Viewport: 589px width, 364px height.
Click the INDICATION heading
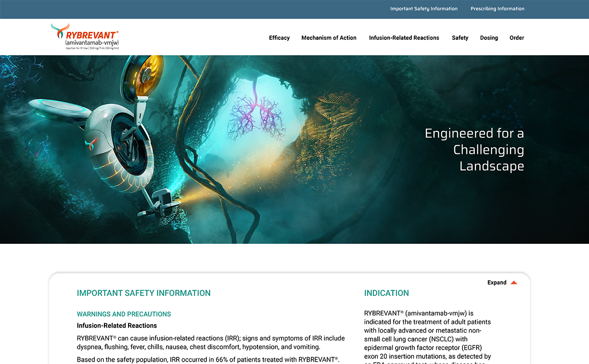[386, 293]
